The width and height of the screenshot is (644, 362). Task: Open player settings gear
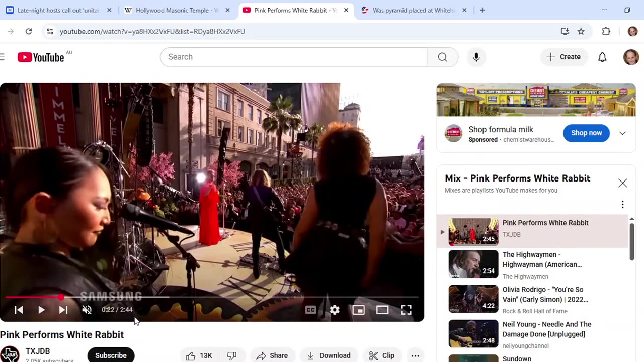pos(335,310)
